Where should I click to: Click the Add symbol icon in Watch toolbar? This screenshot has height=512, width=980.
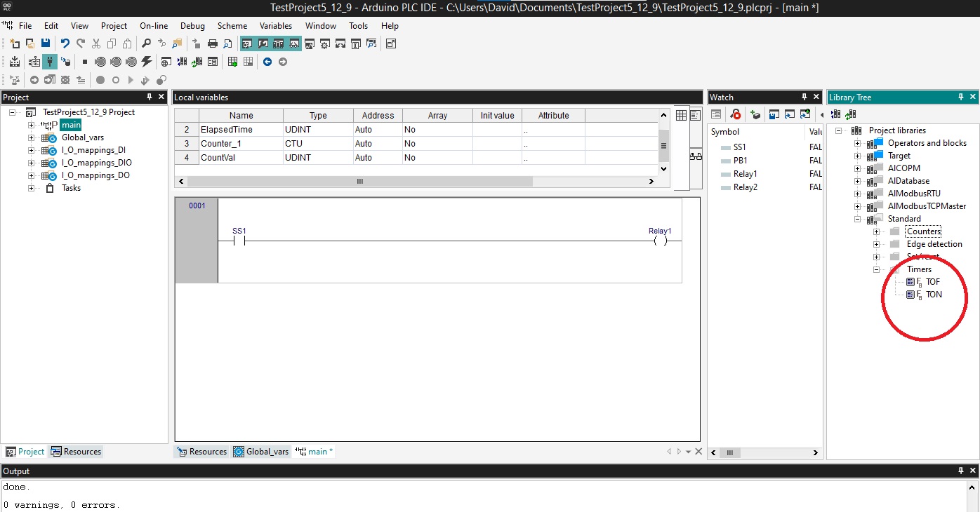tap(755, 114)
